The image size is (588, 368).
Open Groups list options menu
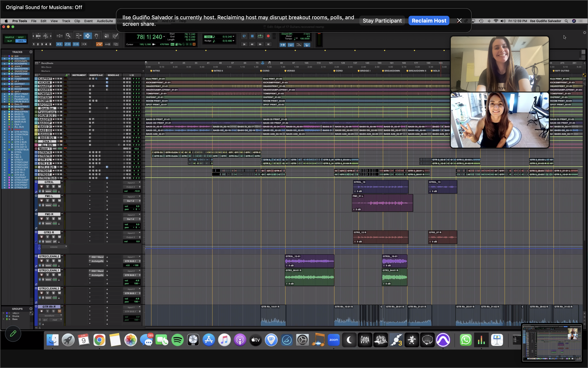click(31, 309)
